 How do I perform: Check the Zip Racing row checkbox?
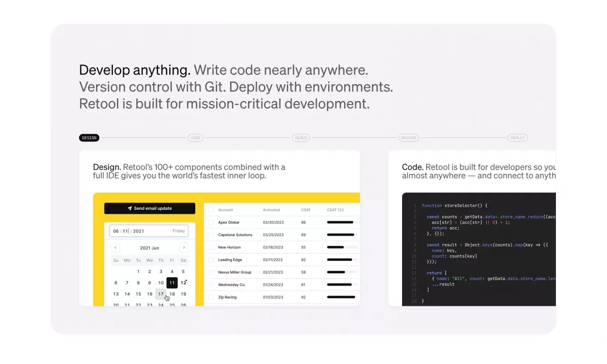[x=211, y=297]
